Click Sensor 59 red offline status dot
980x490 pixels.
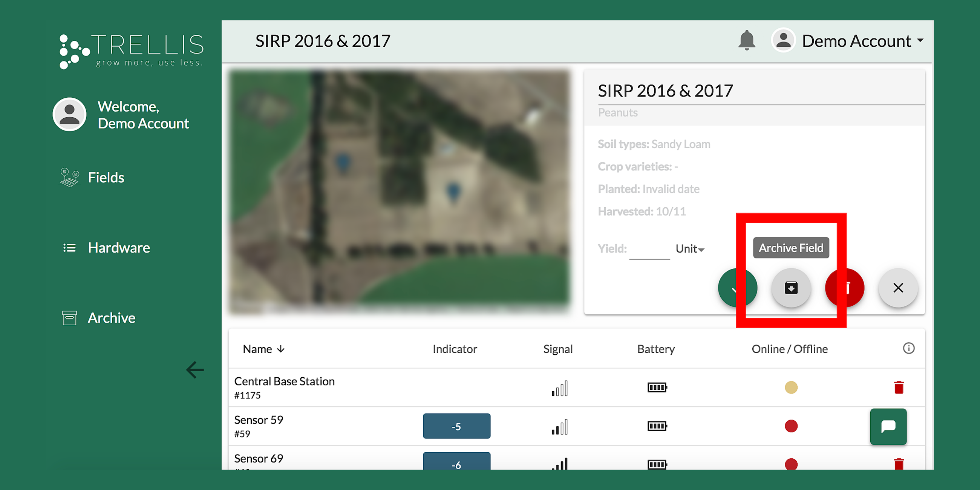[791, 426]
